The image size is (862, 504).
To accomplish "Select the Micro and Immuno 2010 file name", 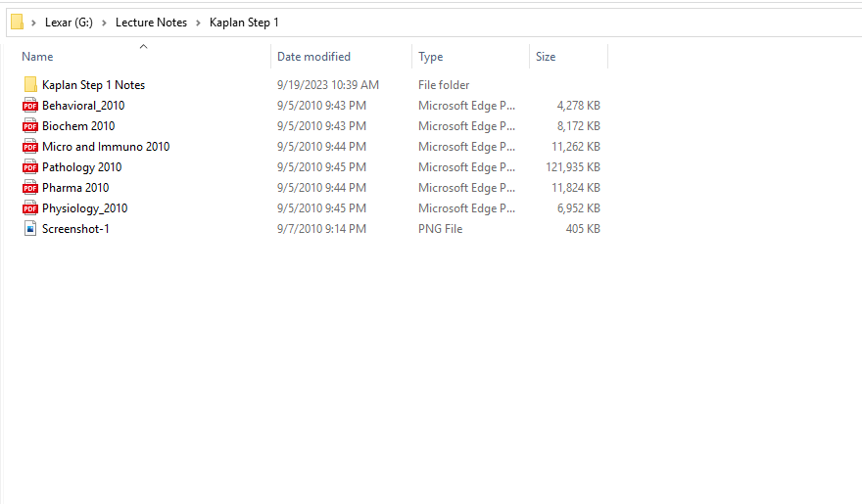I will [106, 147].
